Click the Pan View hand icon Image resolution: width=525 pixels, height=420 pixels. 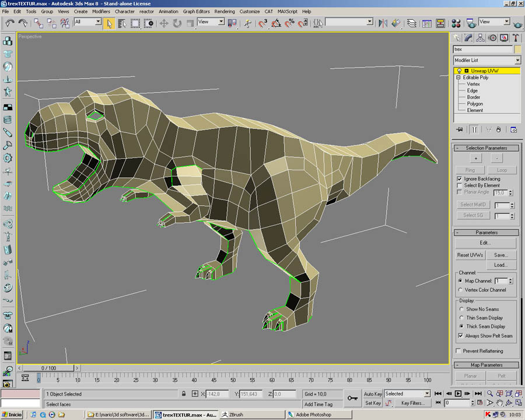499,402
